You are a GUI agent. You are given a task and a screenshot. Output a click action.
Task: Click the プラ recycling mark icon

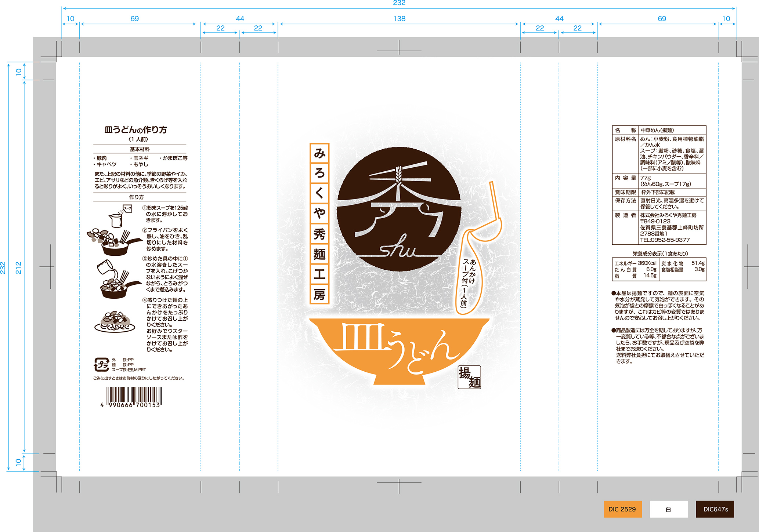101,365
